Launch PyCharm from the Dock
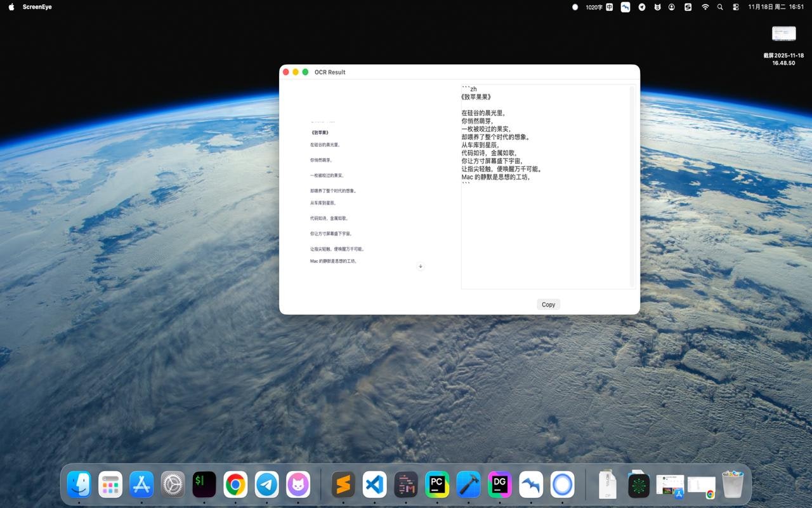812x508 pixels. tap(436, 485)
